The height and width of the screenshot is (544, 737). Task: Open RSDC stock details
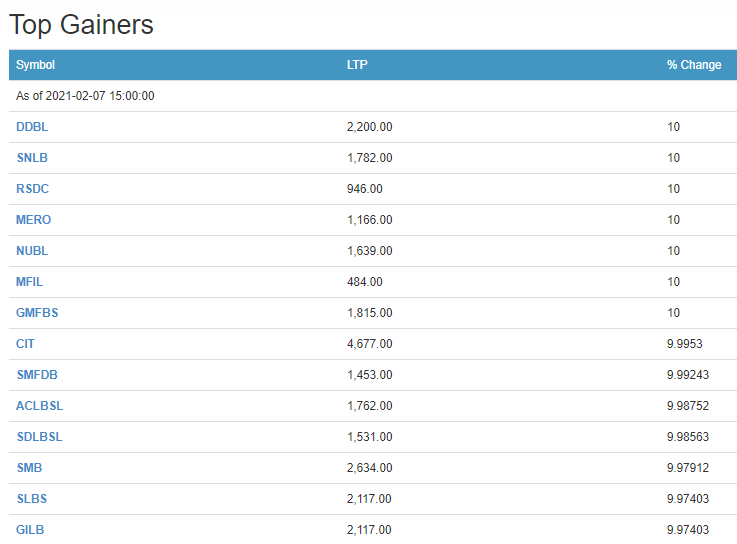(x=33, y=189)
